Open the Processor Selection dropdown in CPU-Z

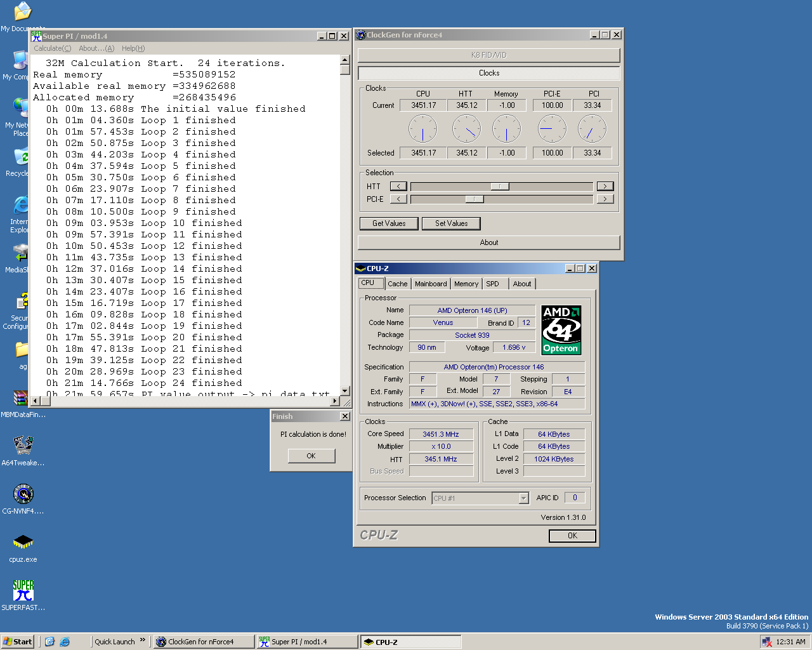coord(523,498)
